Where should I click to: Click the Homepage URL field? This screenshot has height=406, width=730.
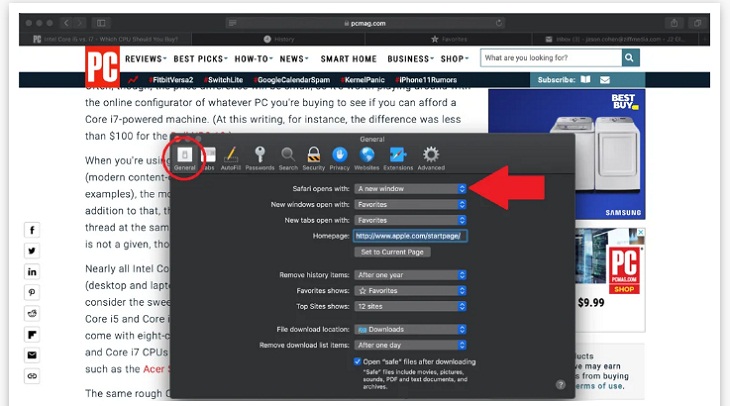click(410, 236)
